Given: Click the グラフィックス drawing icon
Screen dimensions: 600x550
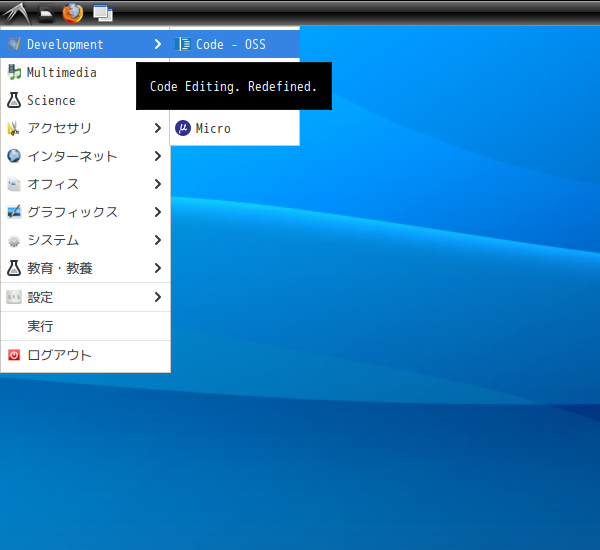Looking at the screenshot, I should [x=14, y=212].
